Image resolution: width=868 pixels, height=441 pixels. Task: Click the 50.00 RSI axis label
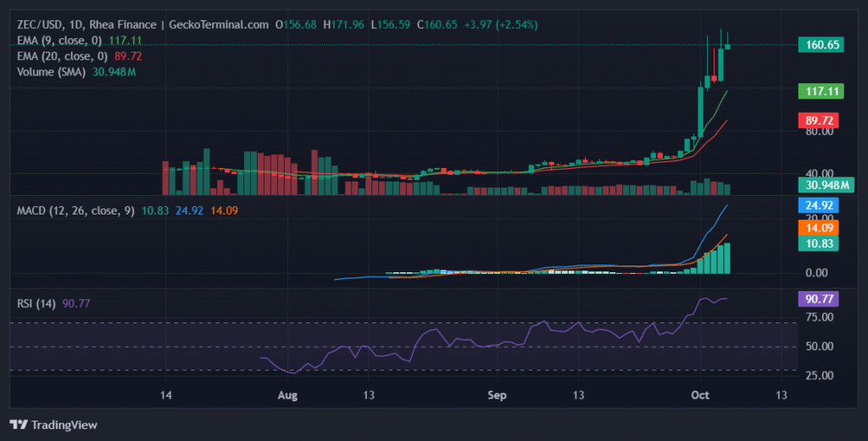(820, 346)
